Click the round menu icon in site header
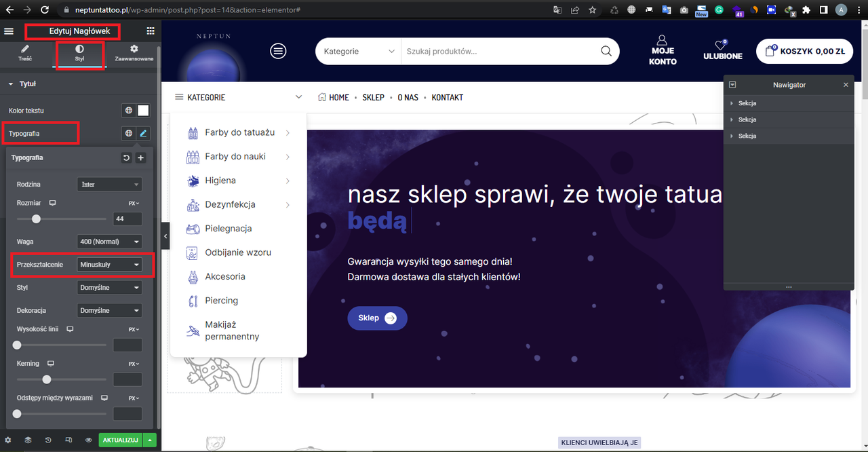 coord(278,51)
